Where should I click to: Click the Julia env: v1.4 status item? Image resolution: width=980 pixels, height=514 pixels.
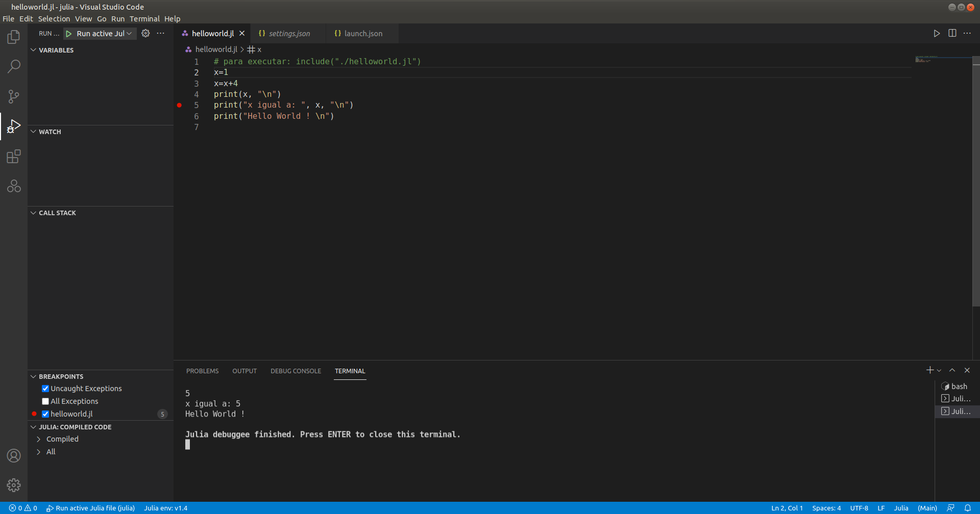click(165, 507)
